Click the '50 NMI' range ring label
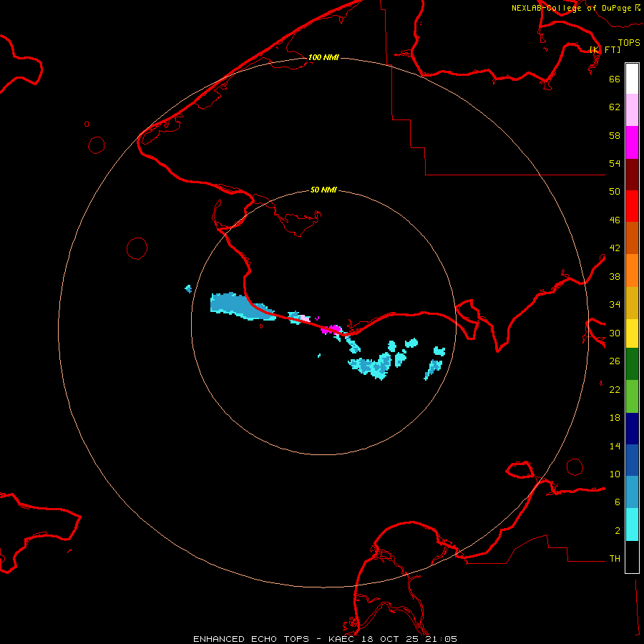 [323, 190]
